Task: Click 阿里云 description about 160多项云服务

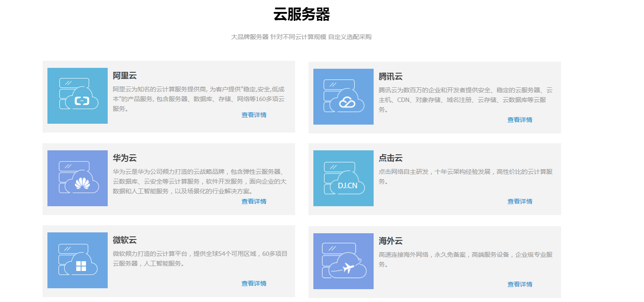Action: pyautogui.click(x=199, y=99)
